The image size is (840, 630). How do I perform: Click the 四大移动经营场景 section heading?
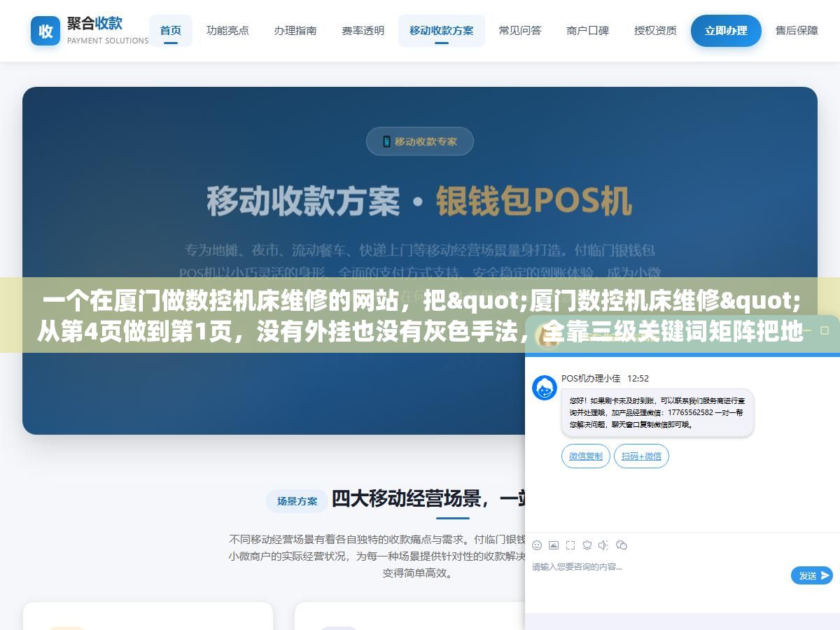point(428,499)
